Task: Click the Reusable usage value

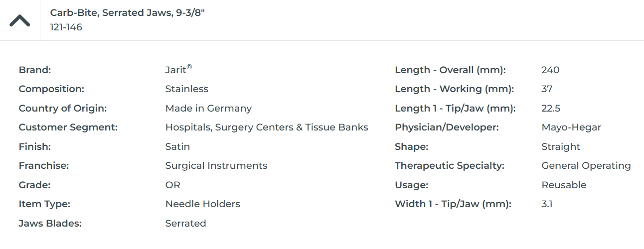Action: [564, 185]
